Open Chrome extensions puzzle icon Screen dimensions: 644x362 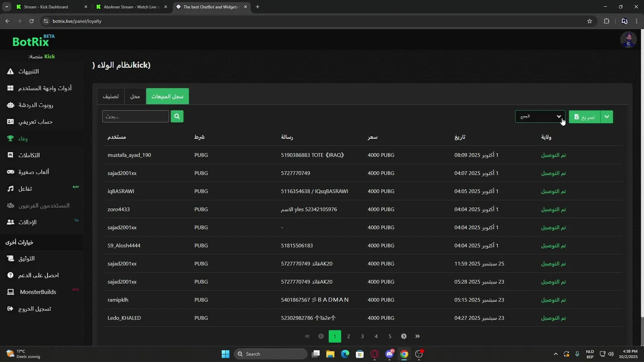click(606, 21)
